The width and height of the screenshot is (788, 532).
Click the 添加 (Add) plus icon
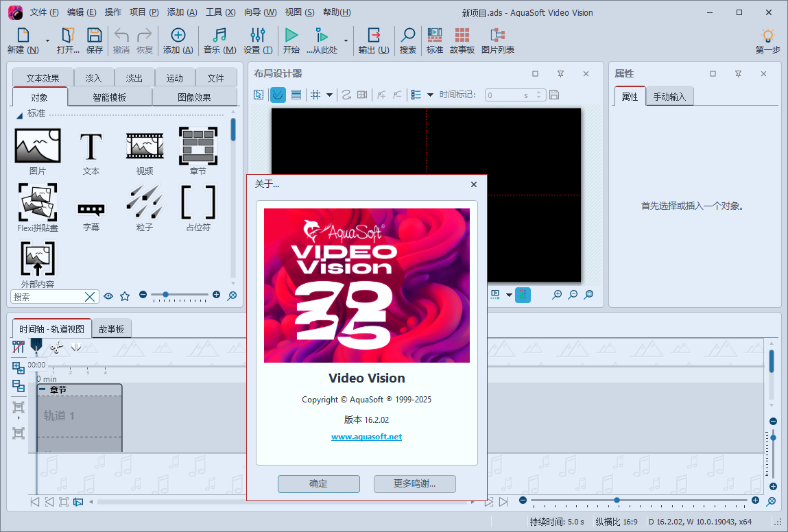coord(178,40)
